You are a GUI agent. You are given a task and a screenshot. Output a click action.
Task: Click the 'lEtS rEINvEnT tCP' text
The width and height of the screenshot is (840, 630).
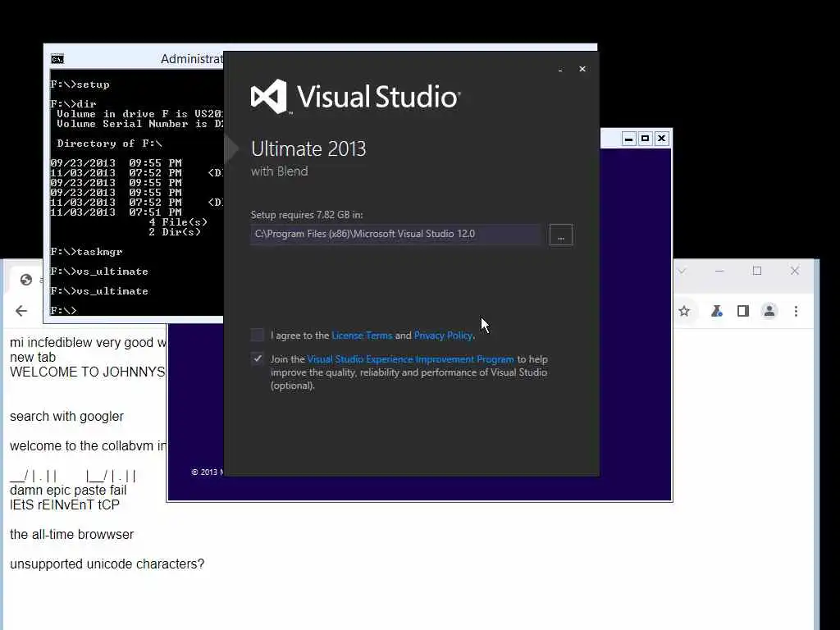pyautogui.click(x=65, y=504)
